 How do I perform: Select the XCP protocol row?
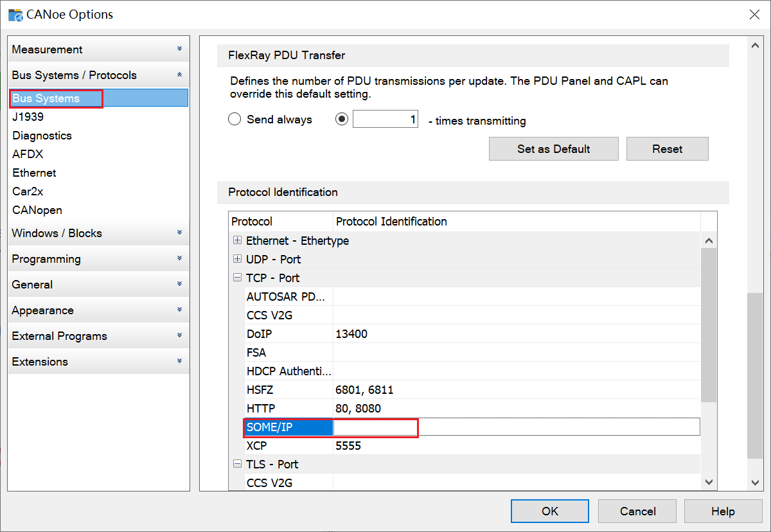288,445
